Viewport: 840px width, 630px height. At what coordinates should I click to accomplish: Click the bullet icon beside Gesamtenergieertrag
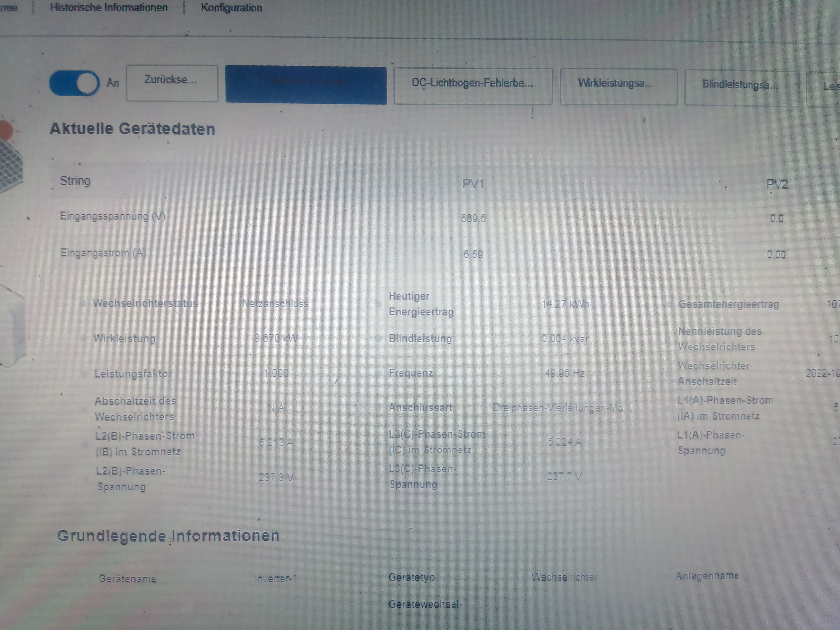click(668, 304)
